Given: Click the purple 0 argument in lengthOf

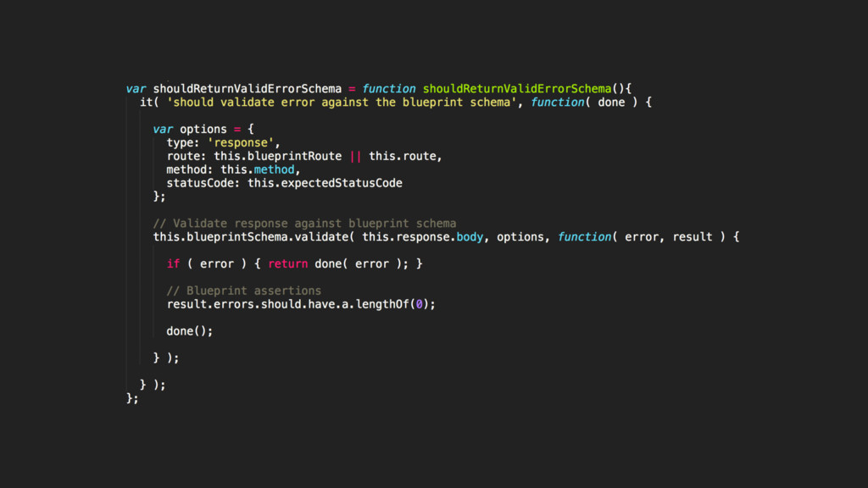Looking at the screenshot, I should pyautogui.click(x=419, y=304).
